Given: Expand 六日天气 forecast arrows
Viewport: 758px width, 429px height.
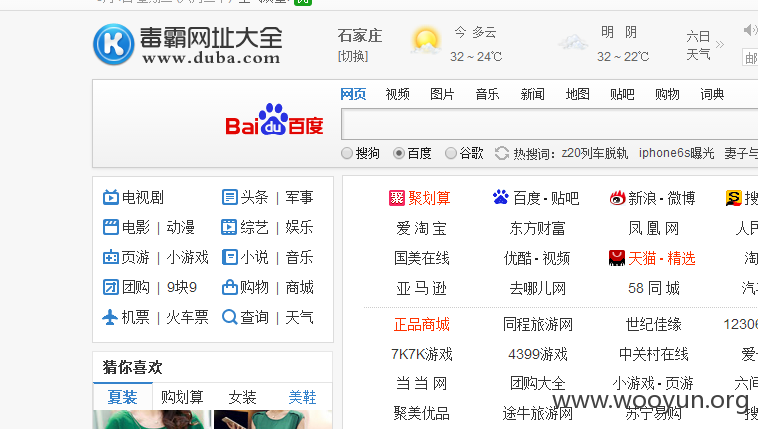Looking at the screenshot, I should [x=720, y=44].
